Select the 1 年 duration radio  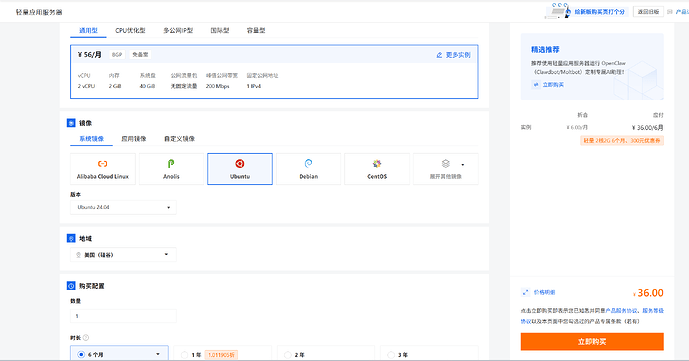(185, 355)
